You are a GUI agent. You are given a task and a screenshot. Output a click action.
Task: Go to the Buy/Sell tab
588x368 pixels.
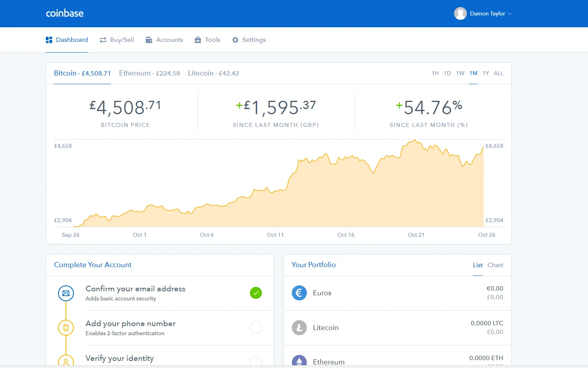(117, 40)
